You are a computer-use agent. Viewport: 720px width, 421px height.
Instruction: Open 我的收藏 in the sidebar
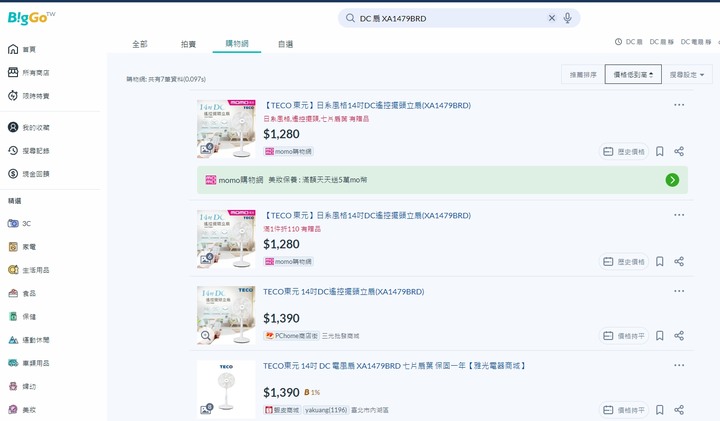28,127
